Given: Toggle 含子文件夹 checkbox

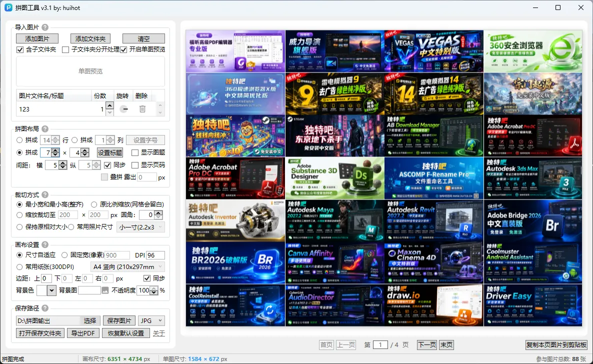Looking at the screenshot, I should click(x=20, y=49).
